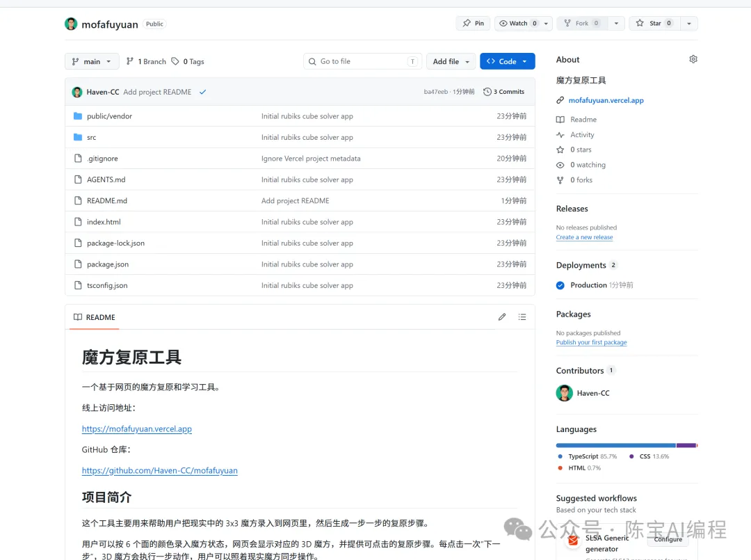The width and height of the screenshot is (751, 560).
Task: Open the Star lists dropdown arrow
Action: 688,24
